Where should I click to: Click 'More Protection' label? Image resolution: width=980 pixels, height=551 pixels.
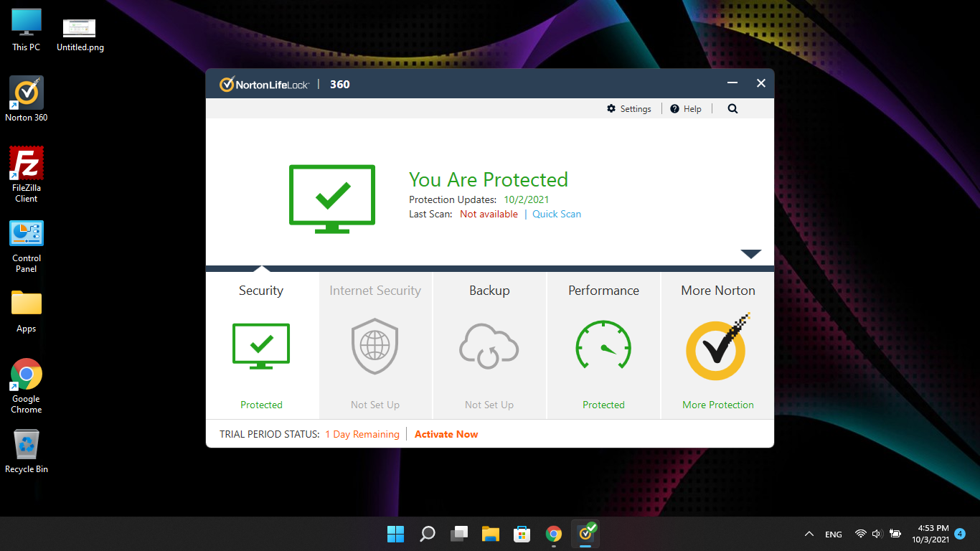coord(718,405)
